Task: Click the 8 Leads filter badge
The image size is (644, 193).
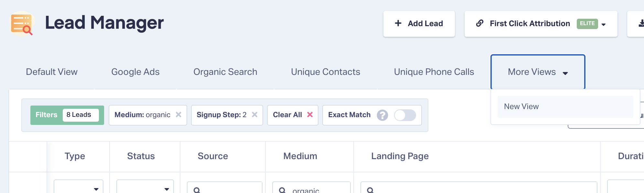Action: click(80, 115)
